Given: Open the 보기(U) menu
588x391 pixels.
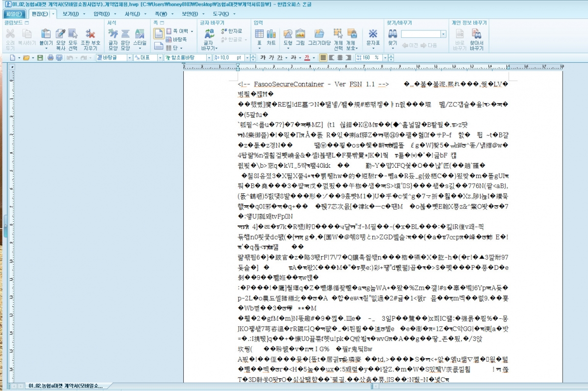Looking at the screenshot, I should [x=71, y=14].
